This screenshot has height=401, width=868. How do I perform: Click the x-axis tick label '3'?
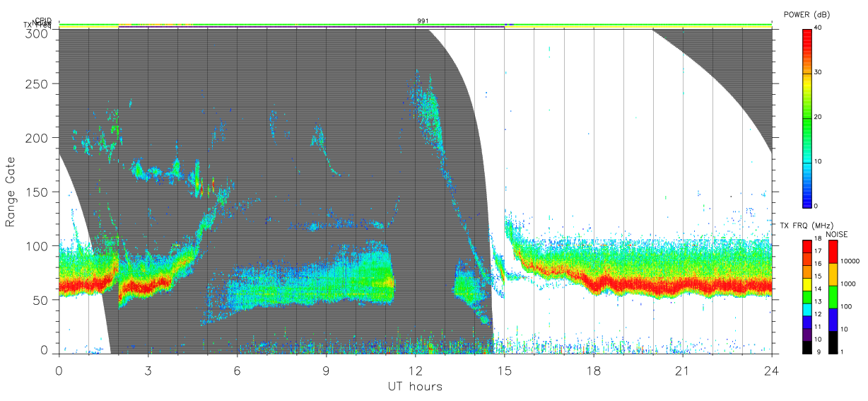pyautogui.click(x=148, y=370)
